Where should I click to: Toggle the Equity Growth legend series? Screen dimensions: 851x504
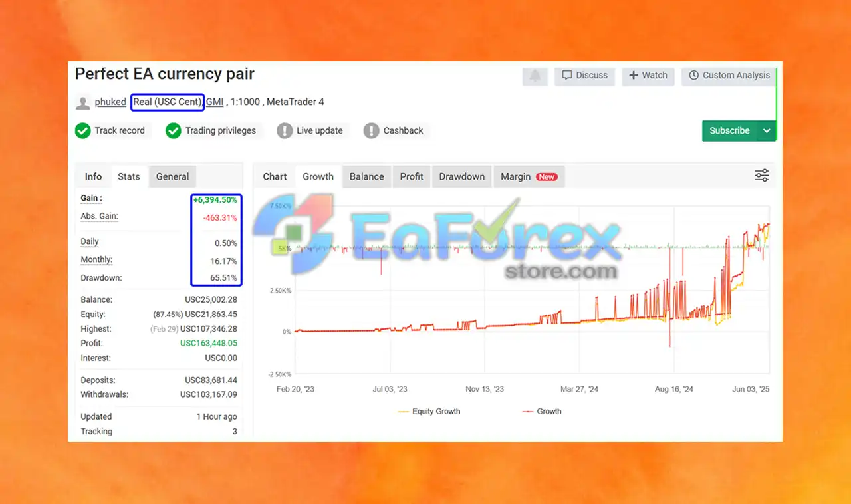click(429, 411)
